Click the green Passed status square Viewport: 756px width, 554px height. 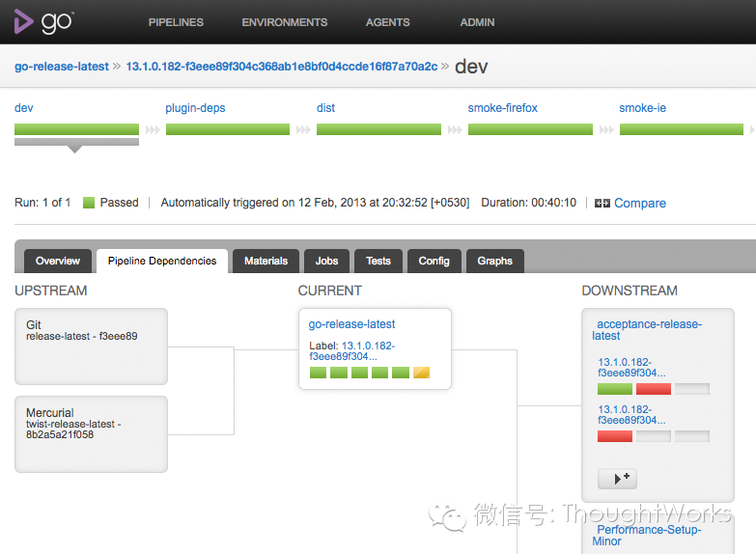click(89, 203)
